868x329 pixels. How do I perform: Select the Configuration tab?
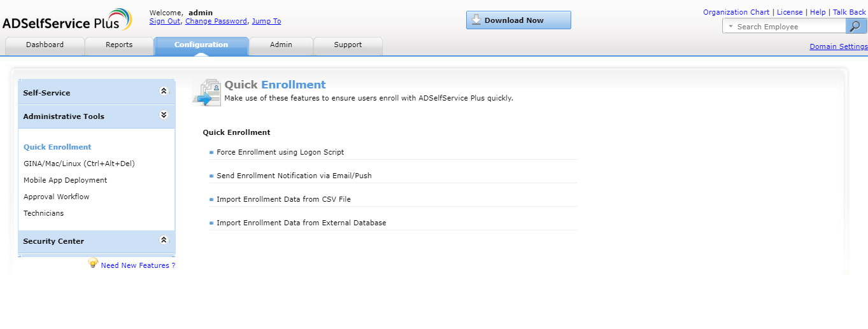tap(201, 45)
